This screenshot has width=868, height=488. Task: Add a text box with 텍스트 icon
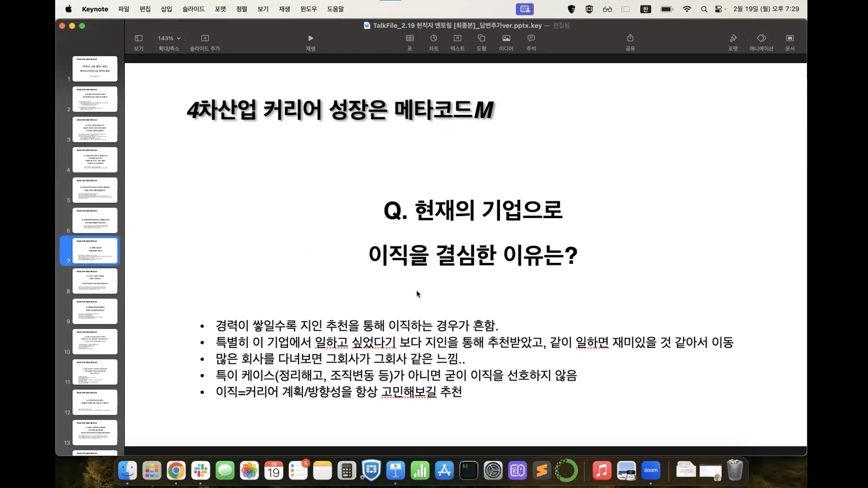coord(457,38)
